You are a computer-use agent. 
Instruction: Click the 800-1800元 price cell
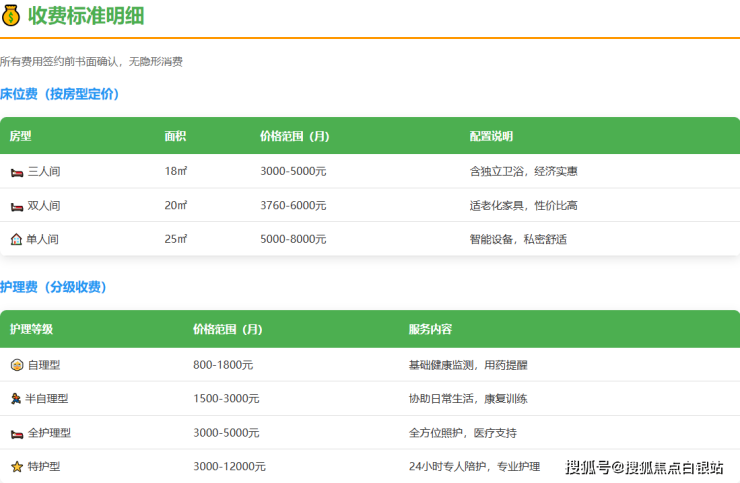[x=223, y=365]
